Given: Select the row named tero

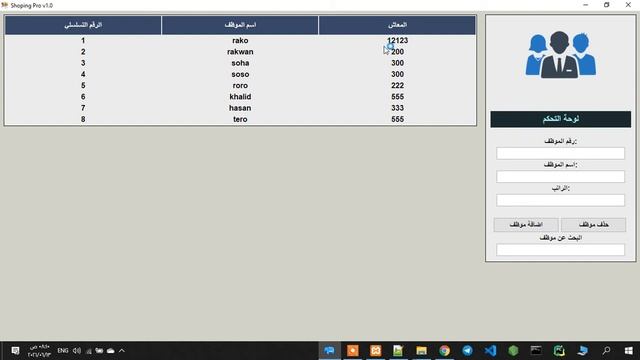Looking at the screenshot, I should click(x=240, y=119).
